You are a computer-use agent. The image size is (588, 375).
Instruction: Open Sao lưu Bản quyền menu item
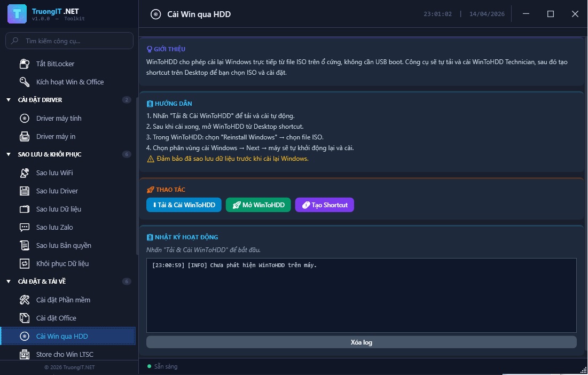64,246
